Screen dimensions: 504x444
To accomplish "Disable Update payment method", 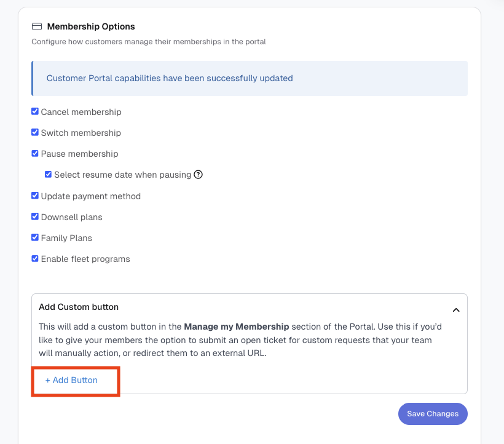I will pos(35,196).
